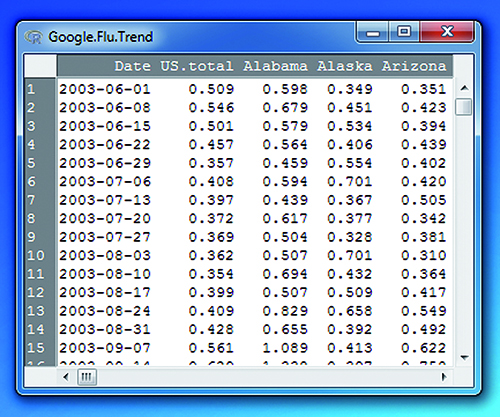
Task: Click Alabama value 0.694
Action: 285,274
